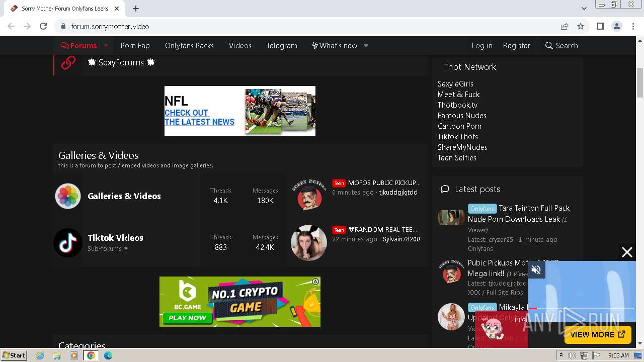Click the share page icon in address bar
Screen dimensions: 644x362
(565, 26)
